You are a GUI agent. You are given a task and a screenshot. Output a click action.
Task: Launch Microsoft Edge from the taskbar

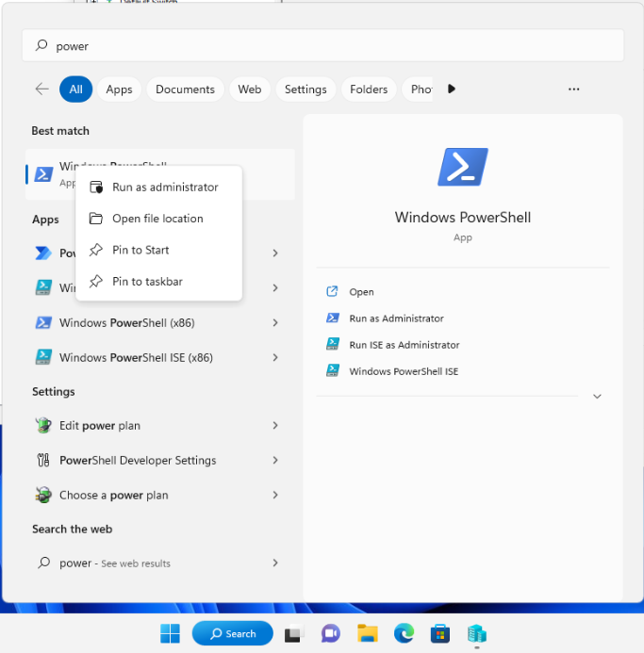pos(404,633)
